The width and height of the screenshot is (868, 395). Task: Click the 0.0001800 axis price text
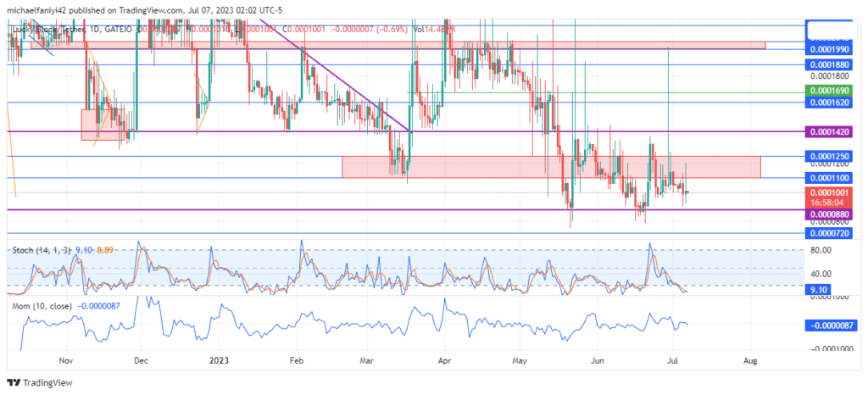click(829, 75)
